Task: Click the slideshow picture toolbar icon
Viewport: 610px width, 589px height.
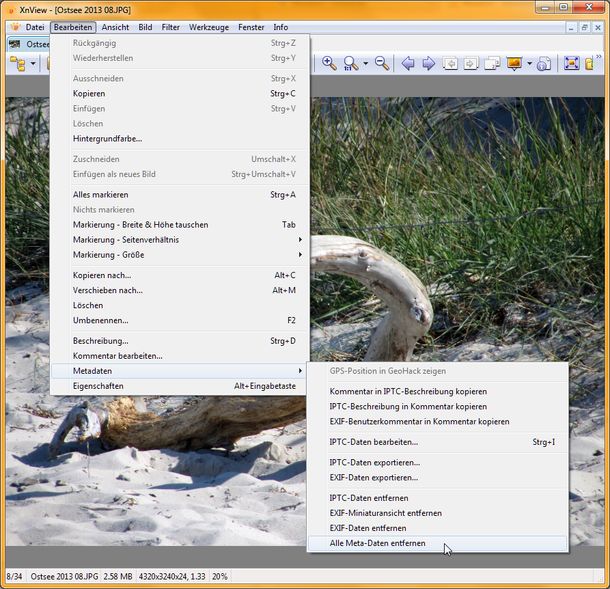Action: pyautogui.click(x=514, y=63)
